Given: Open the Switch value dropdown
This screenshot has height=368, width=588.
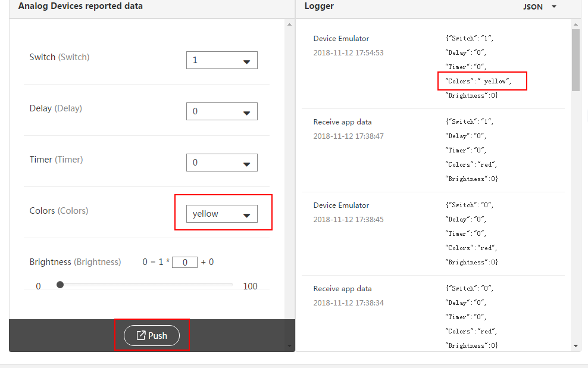Looking at the screenshot, I should [221, 60].
